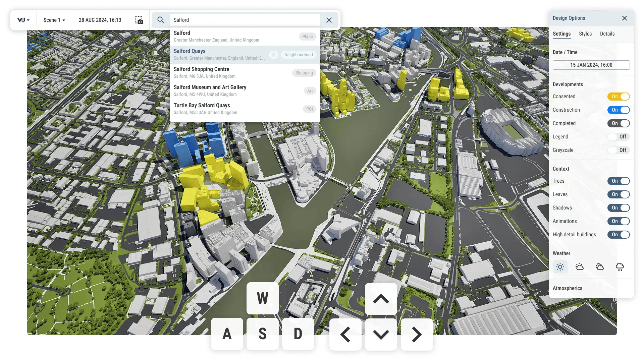Toggle the Completed developments switch
The image size is (644, 362).
click(619, 123)
